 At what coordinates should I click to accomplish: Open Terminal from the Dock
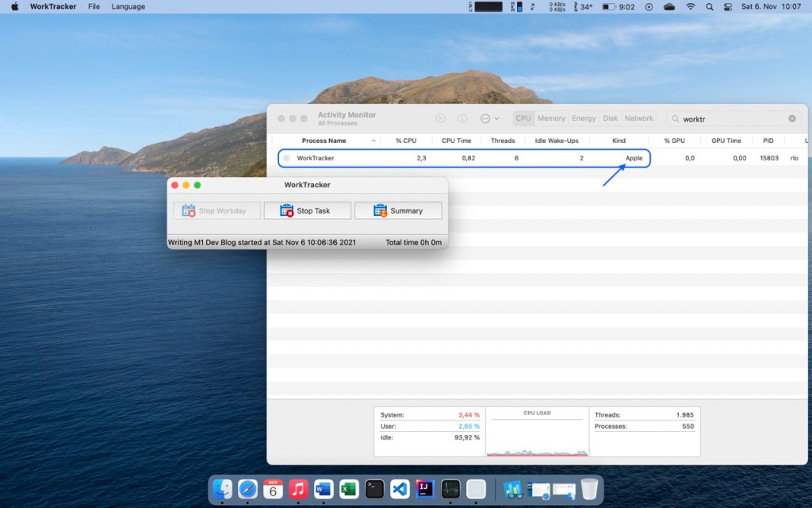374,489
